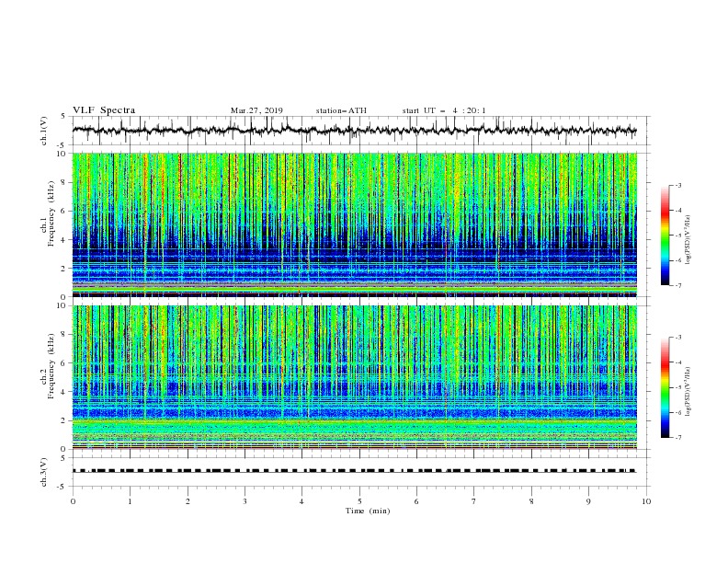Click time axis tick label '5'

point(359,501)
